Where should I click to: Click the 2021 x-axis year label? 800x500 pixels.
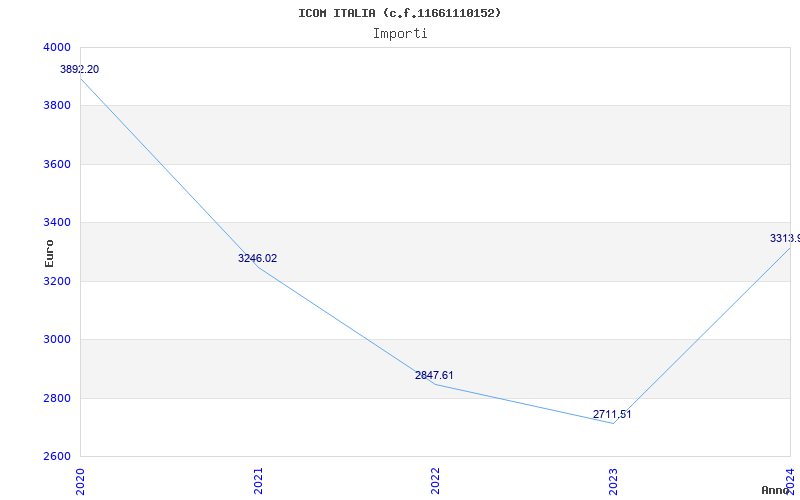[x=258, y=479]
